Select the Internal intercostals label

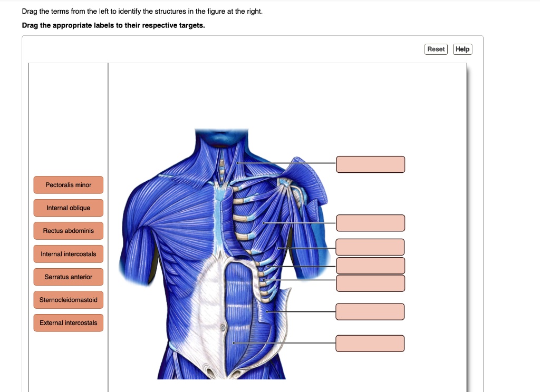[x=68, y=253]
